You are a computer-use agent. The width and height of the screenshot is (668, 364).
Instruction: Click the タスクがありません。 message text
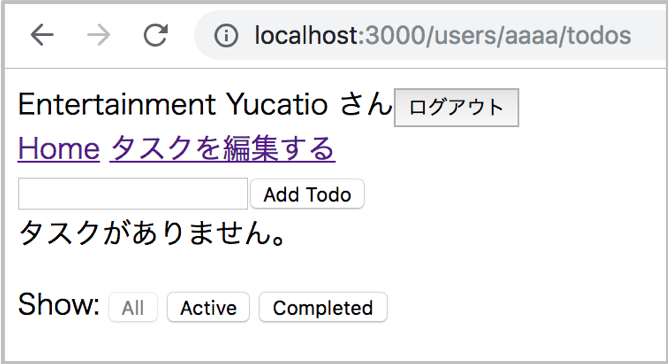[x=153, y=233]
